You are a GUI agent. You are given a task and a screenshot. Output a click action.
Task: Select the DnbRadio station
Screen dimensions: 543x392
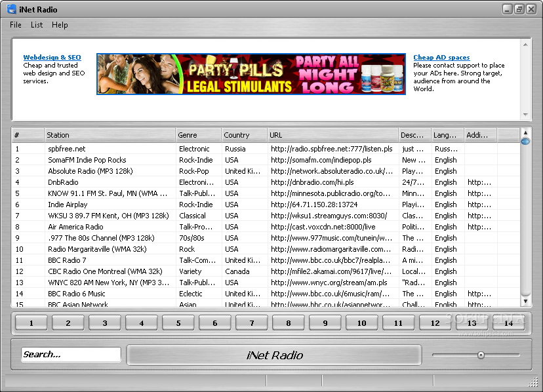[266, 182]
